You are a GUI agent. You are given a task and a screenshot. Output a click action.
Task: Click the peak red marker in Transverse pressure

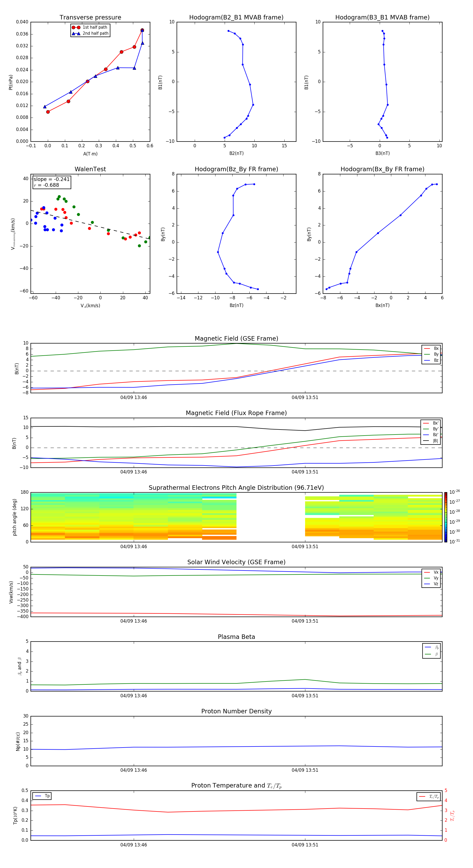point(142,30)
